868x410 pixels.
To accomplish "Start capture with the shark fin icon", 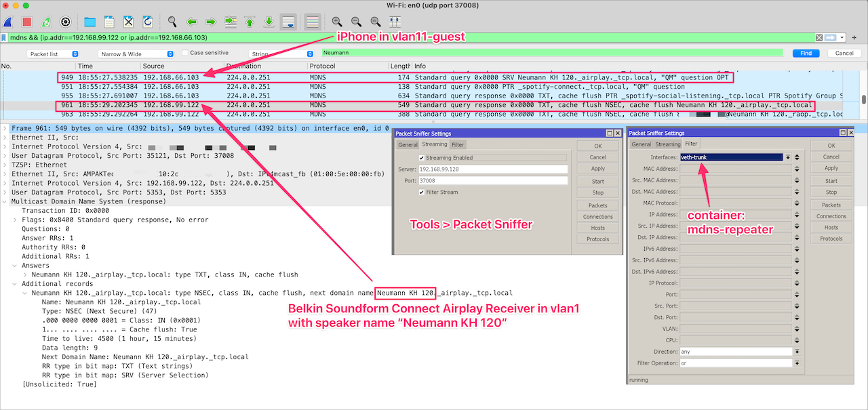I will point(9,22).
